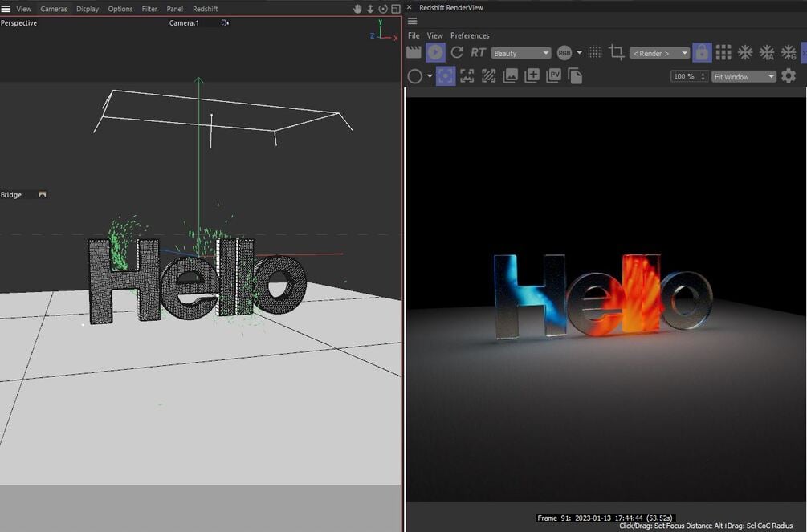807x532 pixels.
Task: Click the zoom percent stepper arrows
Action: [703, 77]
